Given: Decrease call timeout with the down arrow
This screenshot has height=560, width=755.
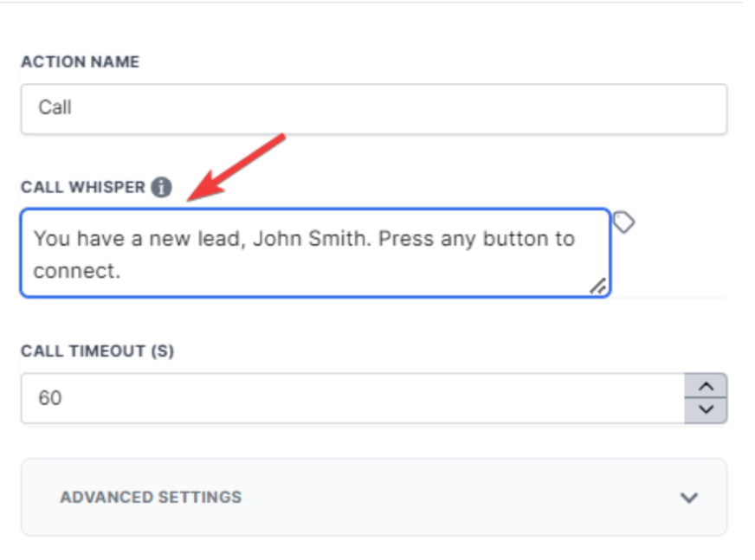Looking at the screenshot, I should pyautogui.click(x=706, y=409).
